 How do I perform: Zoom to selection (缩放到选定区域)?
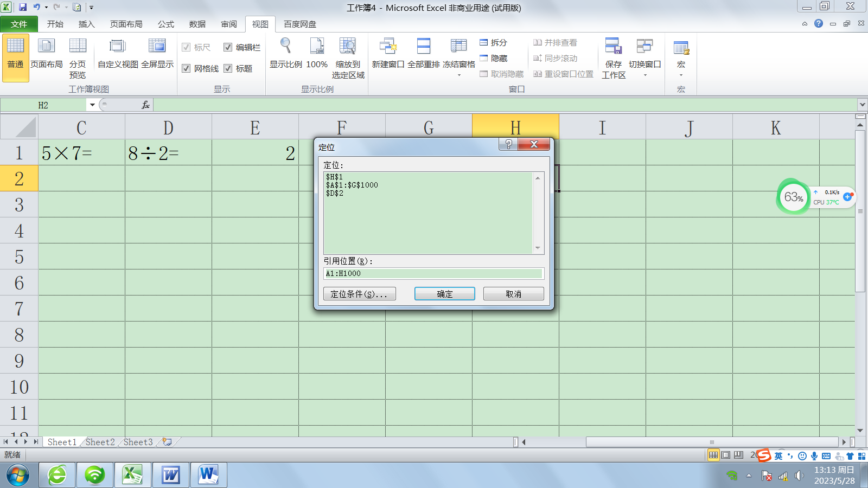point(348,57)
